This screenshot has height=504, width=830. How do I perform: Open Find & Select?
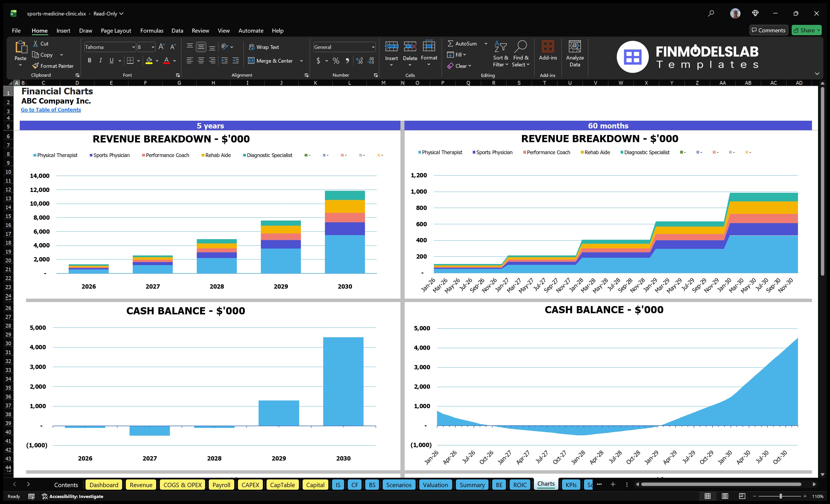click(521, 54)
